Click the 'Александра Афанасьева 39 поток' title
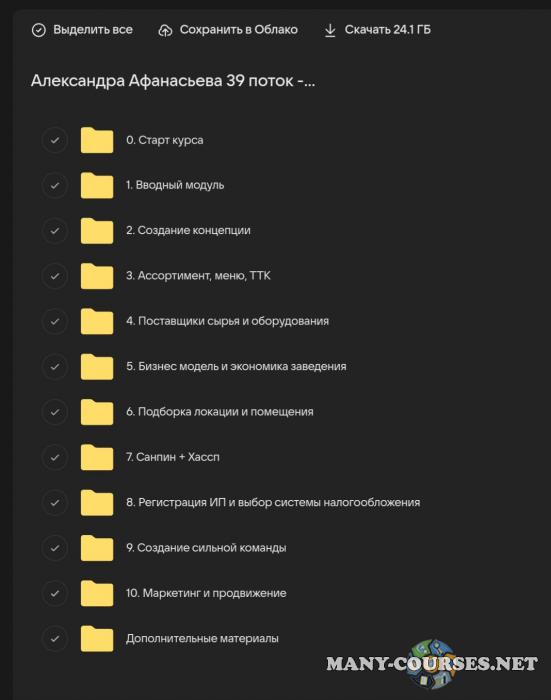 (x=173, y=81)
